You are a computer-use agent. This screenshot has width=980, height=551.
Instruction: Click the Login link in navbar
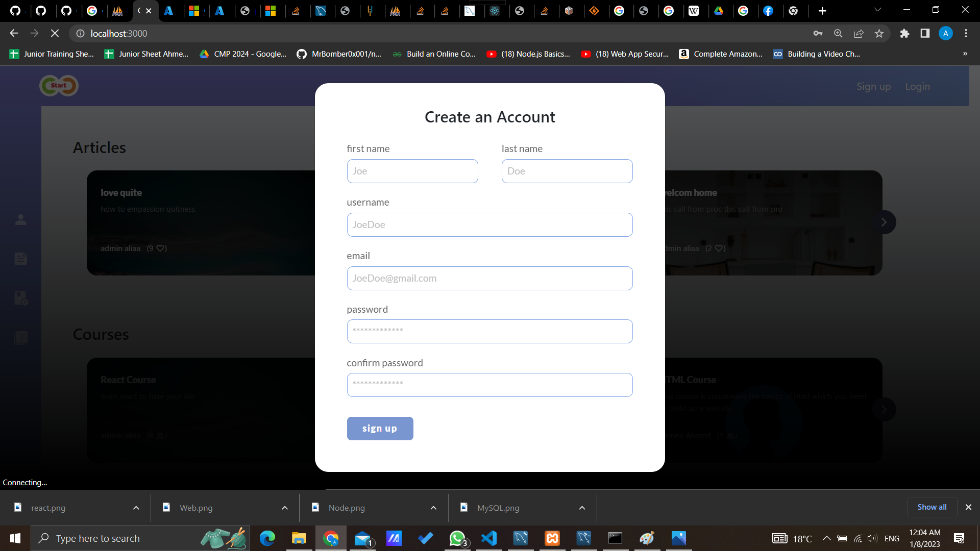[x=917, y=86]
